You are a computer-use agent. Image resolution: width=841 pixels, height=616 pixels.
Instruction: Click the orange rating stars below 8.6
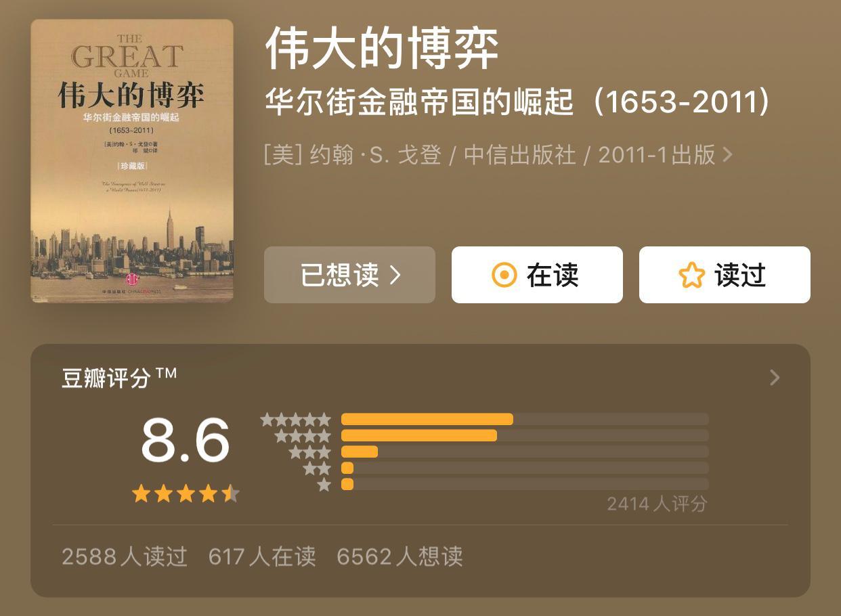coord(186,493)
